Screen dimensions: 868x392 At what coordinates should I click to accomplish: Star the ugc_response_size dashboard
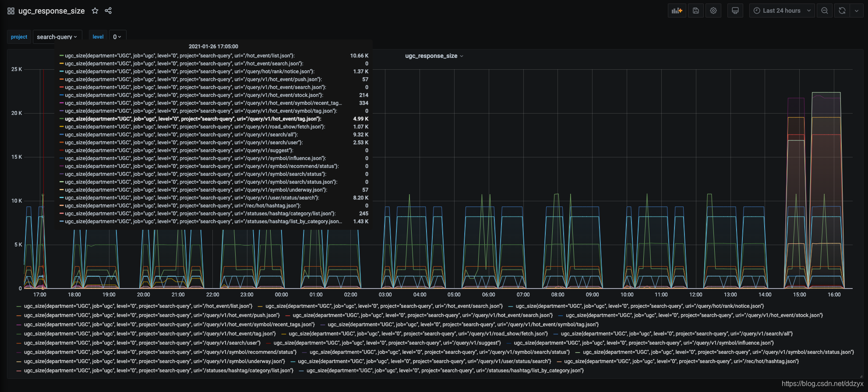click(x=95, y=11)
